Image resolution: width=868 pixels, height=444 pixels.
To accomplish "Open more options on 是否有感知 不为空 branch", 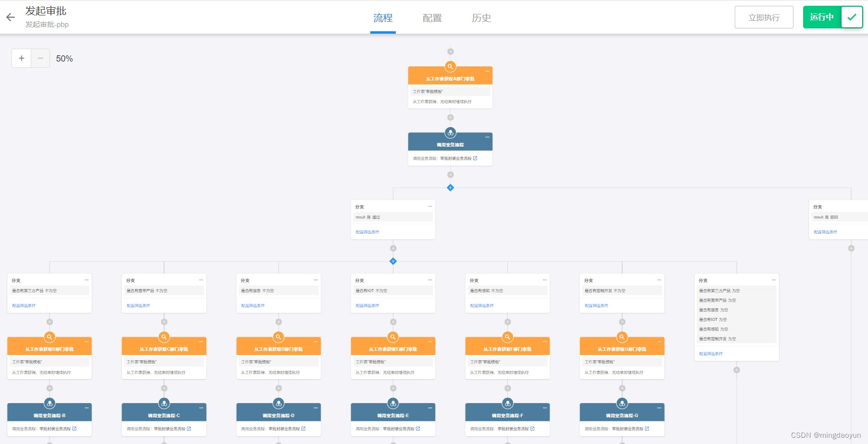I will (x=544, y=280).
